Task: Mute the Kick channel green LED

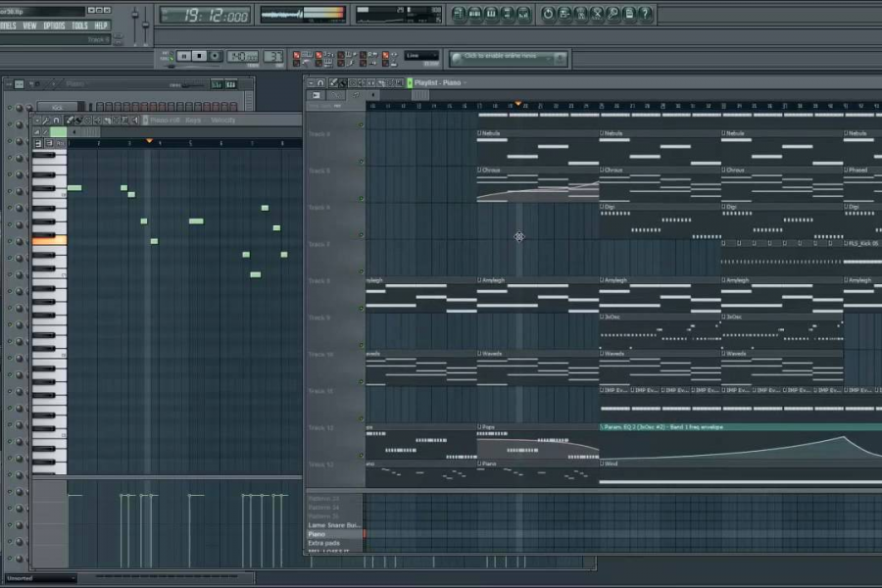Action: tap(9, 108)
